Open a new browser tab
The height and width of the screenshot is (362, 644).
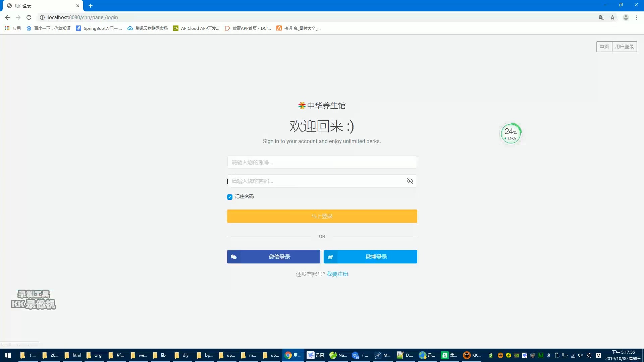(x=91, y=6)
